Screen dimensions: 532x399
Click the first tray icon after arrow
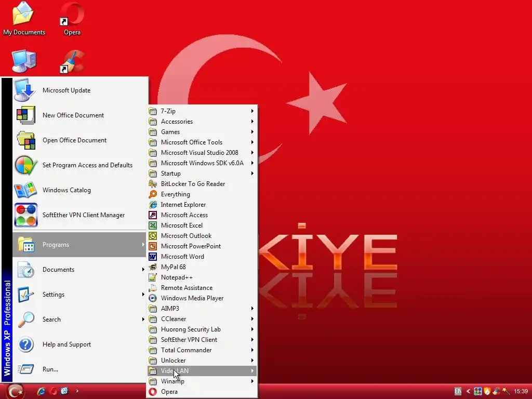478,391
